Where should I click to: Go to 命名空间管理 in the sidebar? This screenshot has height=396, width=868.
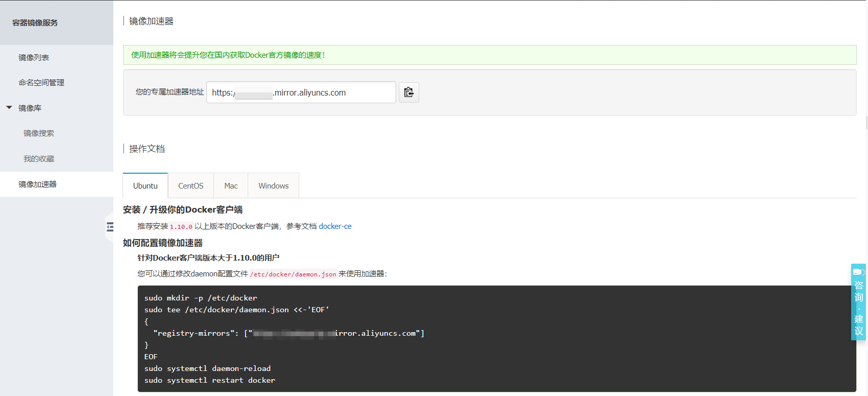click(x=41, y=82)
